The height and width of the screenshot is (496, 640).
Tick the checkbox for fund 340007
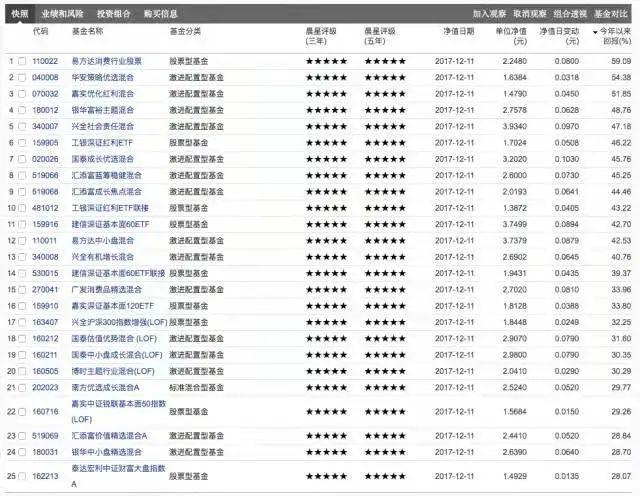point(22,127)
